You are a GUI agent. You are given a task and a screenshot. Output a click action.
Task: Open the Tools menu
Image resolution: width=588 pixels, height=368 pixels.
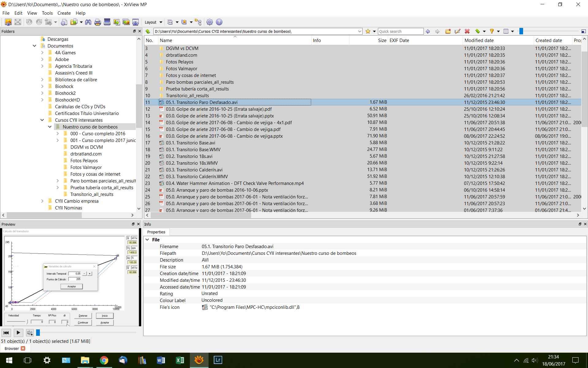click(x=47, y=13)
